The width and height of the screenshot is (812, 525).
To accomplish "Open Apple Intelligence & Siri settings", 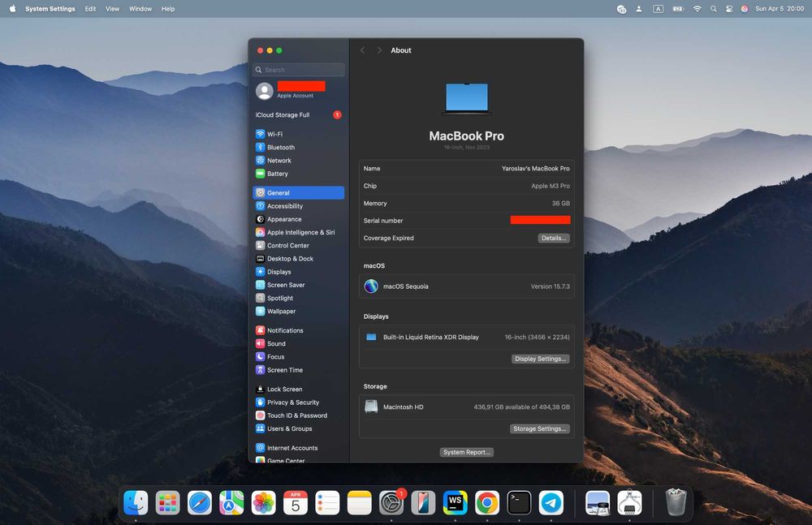I will coord(298,232).
